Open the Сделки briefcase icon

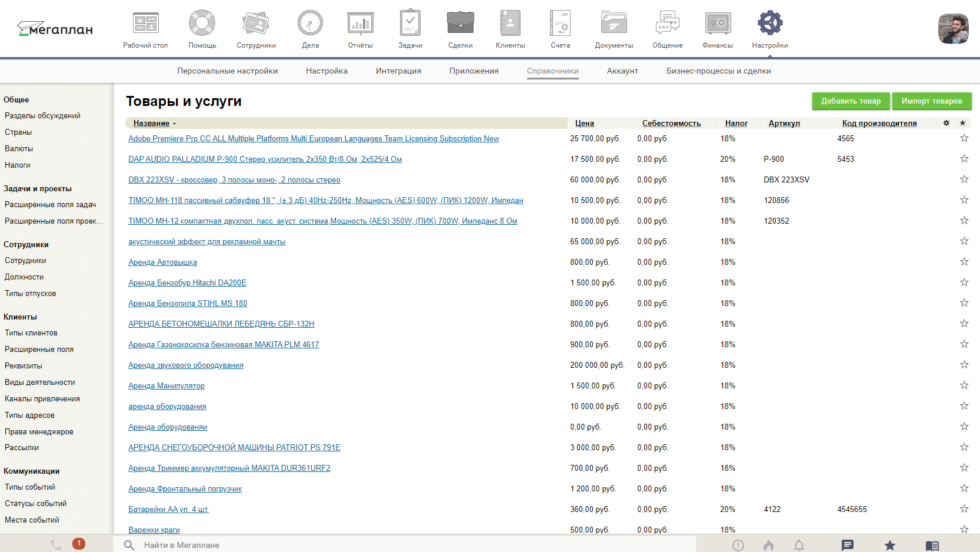(x=460, y=24)
